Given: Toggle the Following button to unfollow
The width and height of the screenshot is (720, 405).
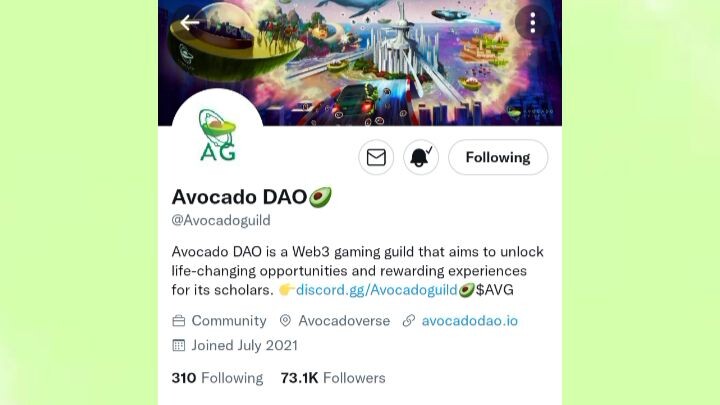Looking at the screenshot, I should 498,158.
